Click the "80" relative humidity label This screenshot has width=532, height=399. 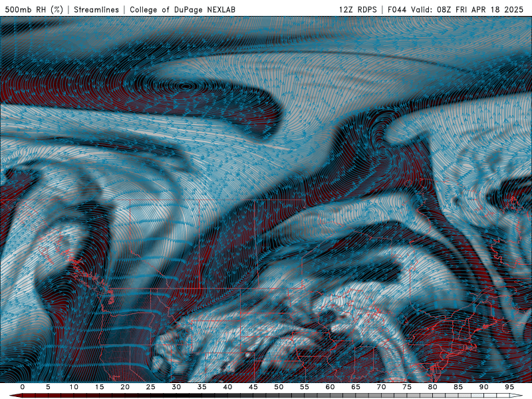pos(432,387)
